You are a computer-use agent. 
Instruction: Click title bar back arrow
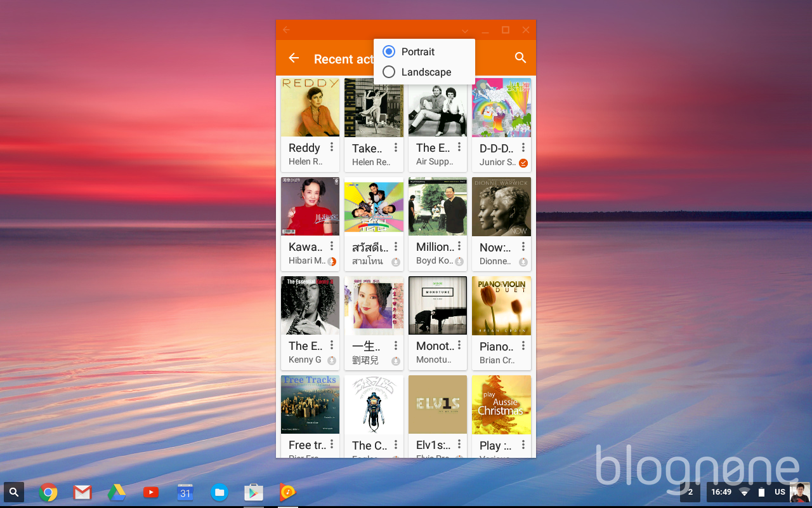286,30
